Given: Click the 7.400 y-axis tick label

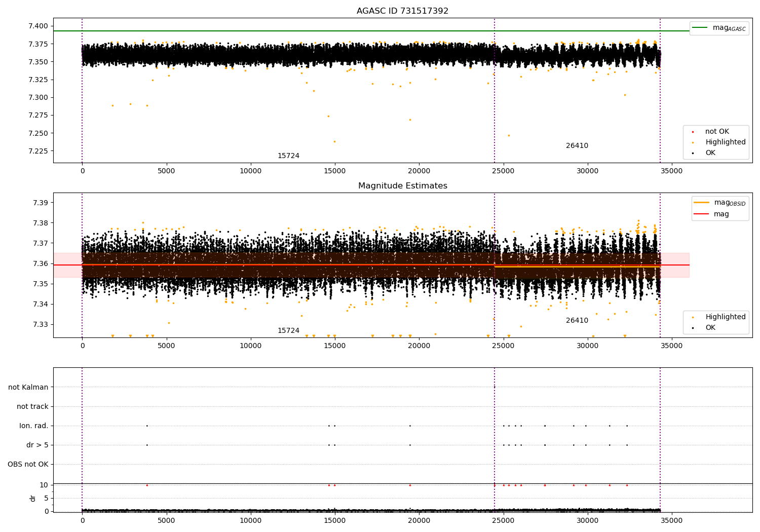Looking at the screenshot, I should [39, 26].
